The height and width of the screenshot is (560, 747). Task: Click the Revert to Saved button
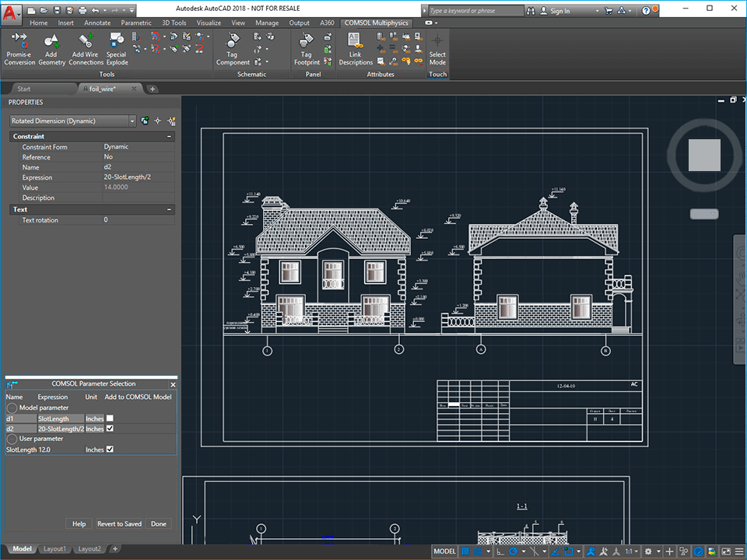(x=119, y=523)
